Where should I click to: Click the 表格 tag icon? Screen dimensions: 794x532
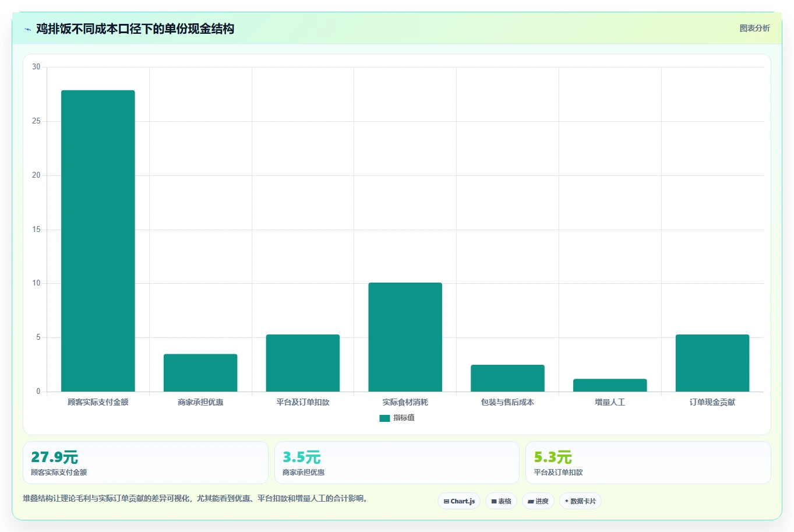(494, 501)
